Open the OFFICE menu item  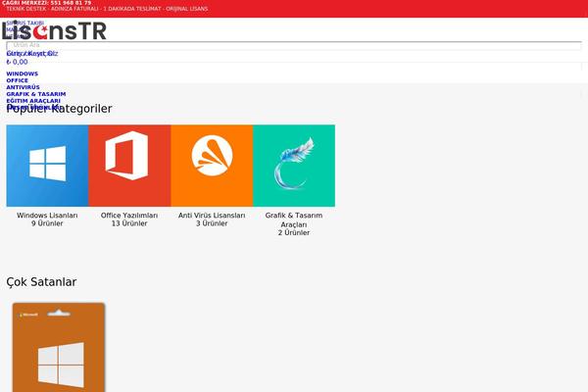tap(18, 80)
